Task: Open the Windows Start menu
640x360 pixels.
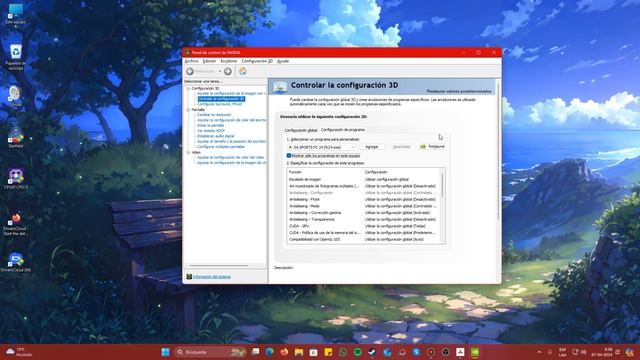Action: [165, 352]
